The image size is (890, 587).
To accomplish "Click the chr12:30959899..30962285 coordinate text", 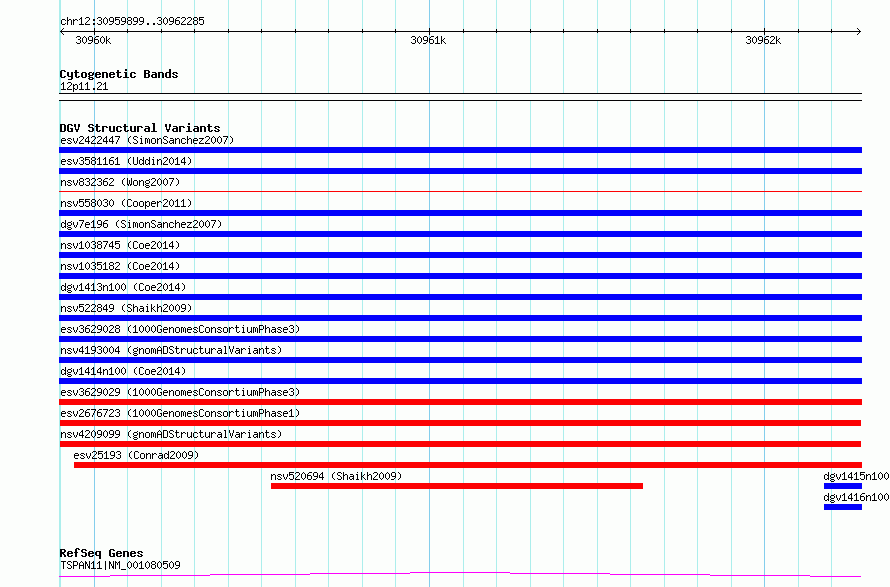I will [x=132, y=22].
